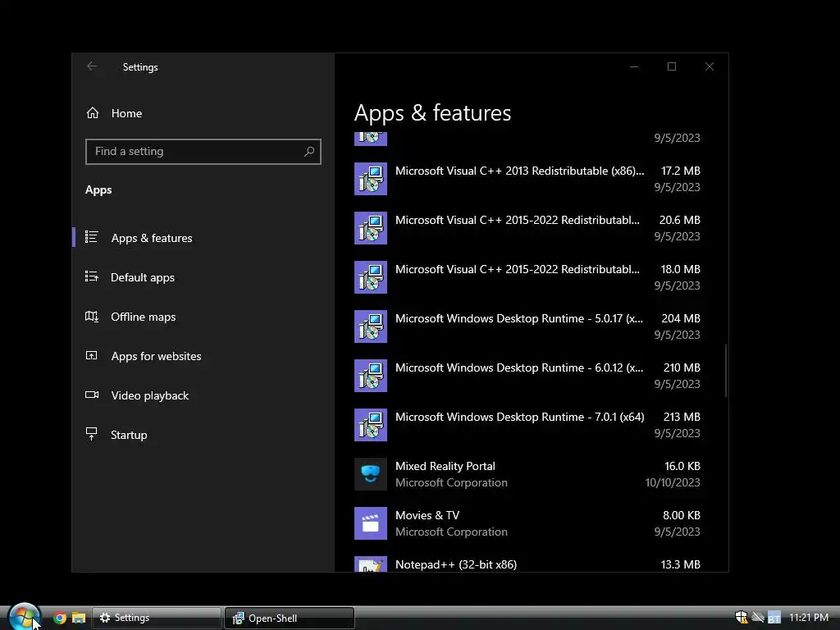
Task: Select the Movies & TV app name
Action: click(427, 515)
